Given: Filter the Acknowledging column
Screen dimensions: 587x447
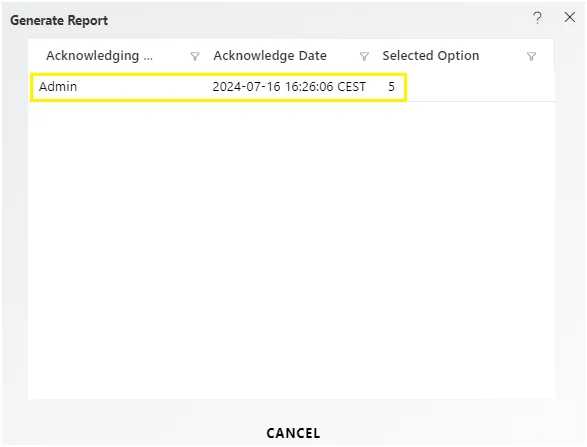Looking at the screenshot, I should click(195, 57).
